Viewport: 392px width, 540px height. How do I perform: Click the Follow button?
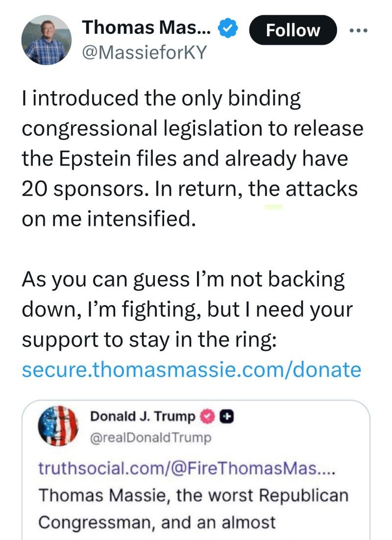[293, 30]
